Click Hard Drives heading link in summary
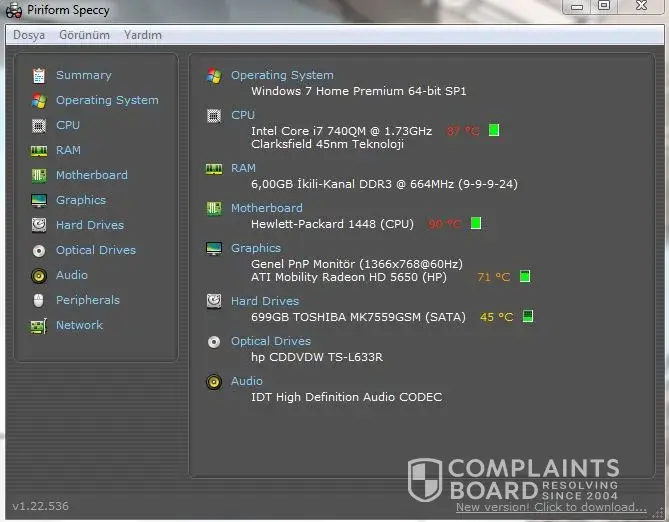669x522 pixels. pos(265,301)
